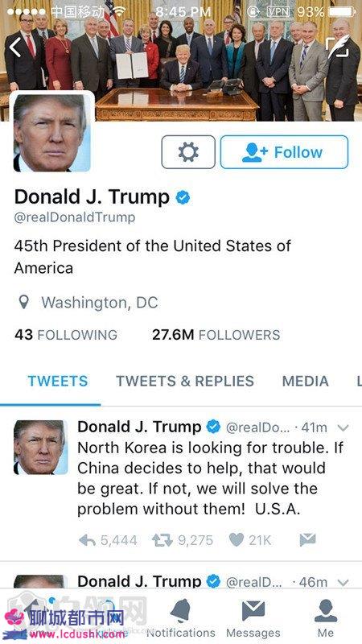Tap the back arrow in the header

click(15, 47)
